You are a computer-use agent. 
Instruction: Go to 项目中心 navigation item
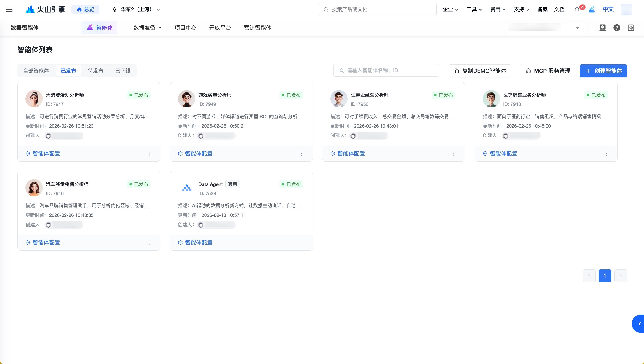185,27
